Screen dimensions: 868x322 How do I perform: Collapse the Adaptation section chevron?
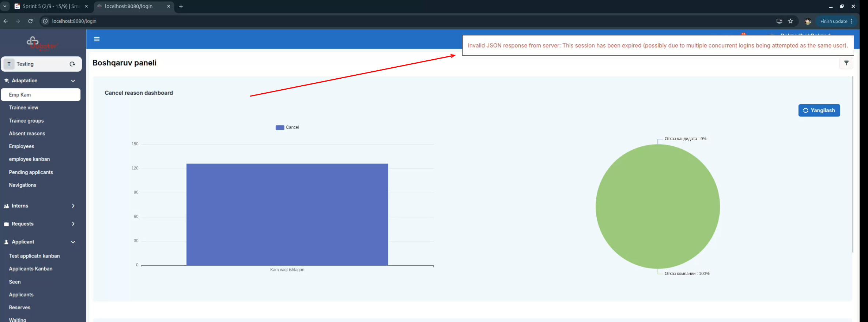pyautogui.click(x=73, y=81)
